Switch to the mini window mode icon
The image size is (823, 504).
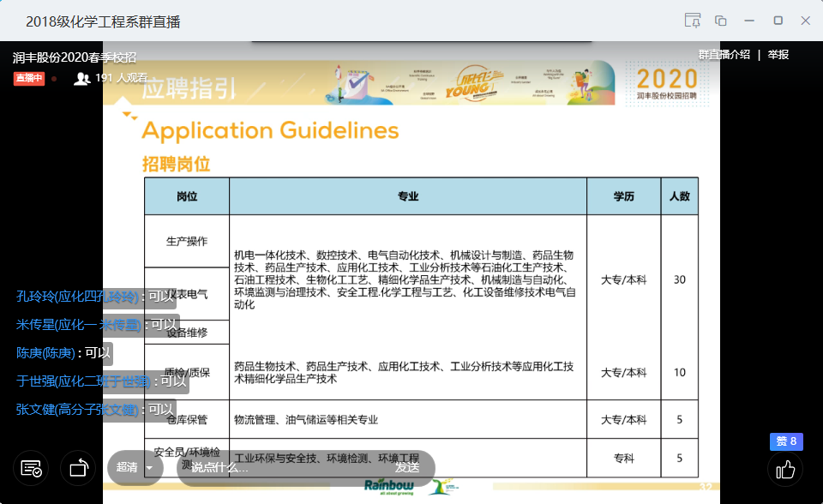[721, 21]
